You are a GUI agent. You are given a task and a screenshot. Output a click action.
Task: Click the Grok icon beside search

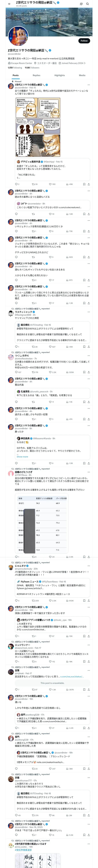pyautogui.click(x=81, y=4)
